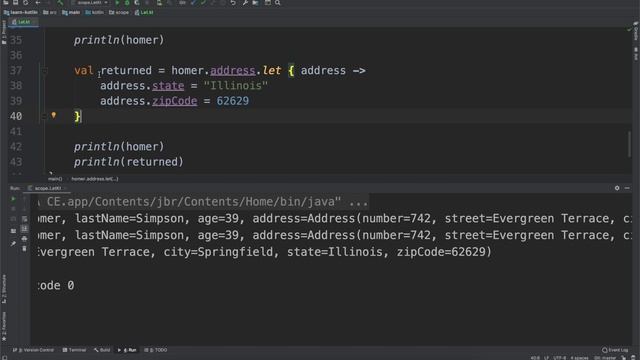Clear console output with trash icon

24,248
